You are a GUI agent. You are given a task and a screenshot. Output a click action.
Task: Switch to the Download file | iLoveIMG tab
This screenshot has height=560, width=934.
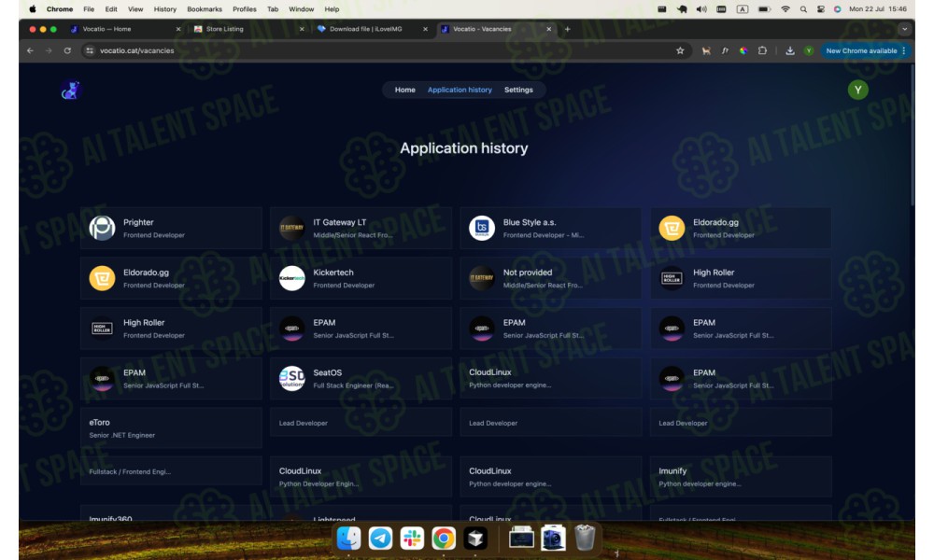point(372,29)
